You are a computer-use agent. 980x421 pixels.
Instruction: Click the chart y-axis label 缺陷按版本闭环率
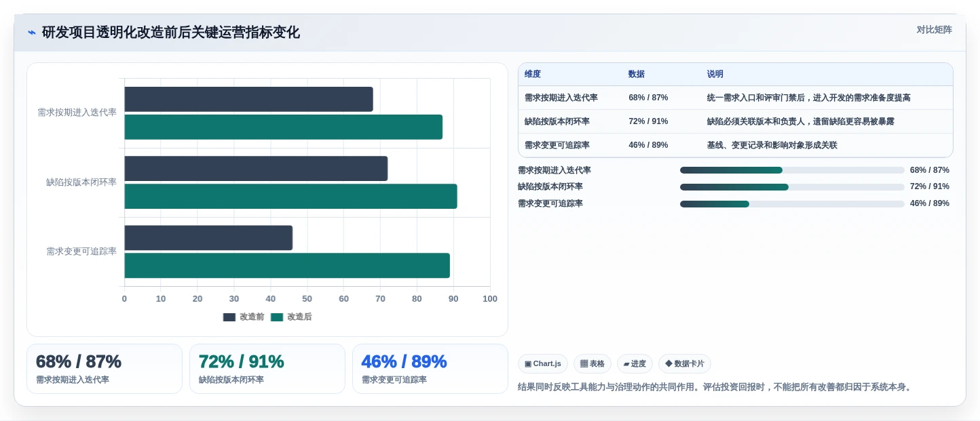click(81, 182)
